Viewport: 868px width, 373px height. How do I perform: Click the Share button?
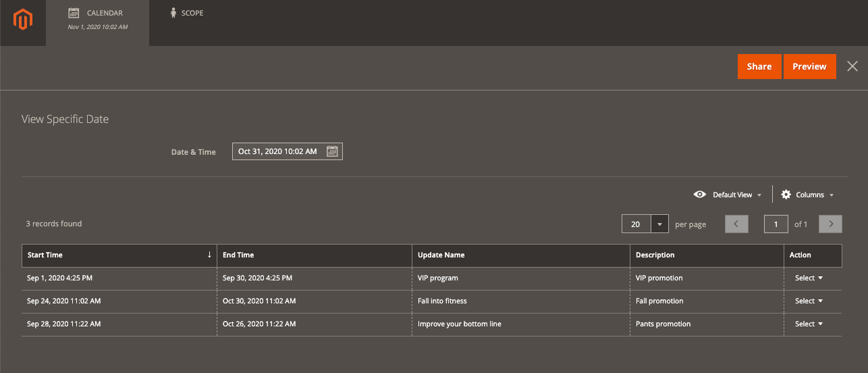click(x=759, y=66)
